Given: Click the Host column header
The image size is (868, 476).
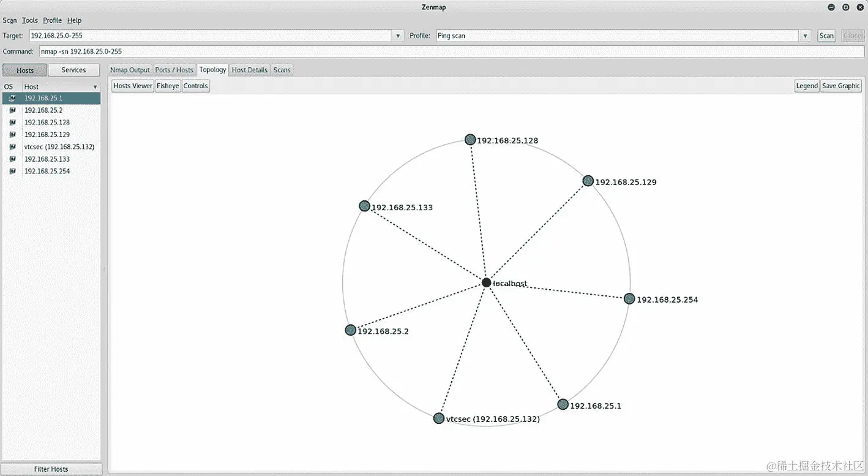Looking at the screenshot, I should (x=61, y=87).
